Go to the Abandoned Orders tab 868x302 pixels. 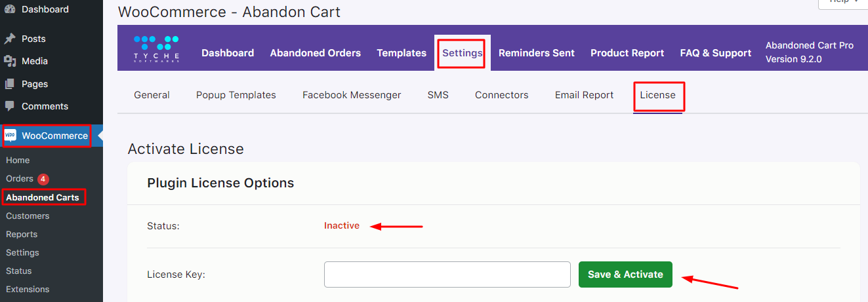coord(316,53)
